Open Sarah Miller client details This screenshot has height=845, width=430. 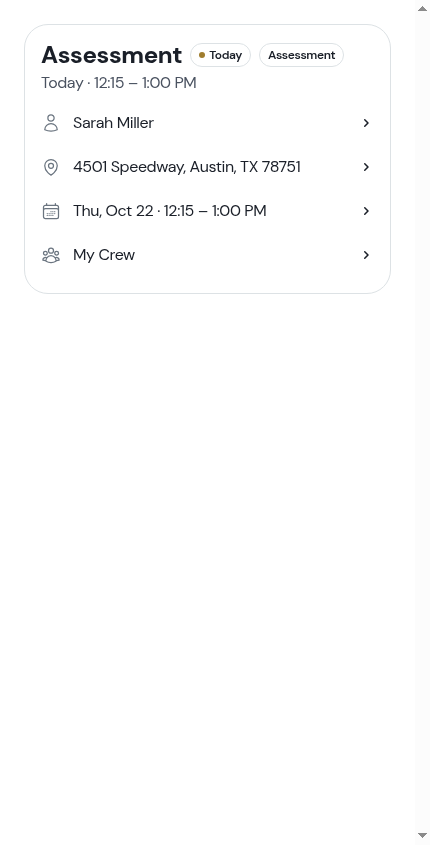pos(207,123)
